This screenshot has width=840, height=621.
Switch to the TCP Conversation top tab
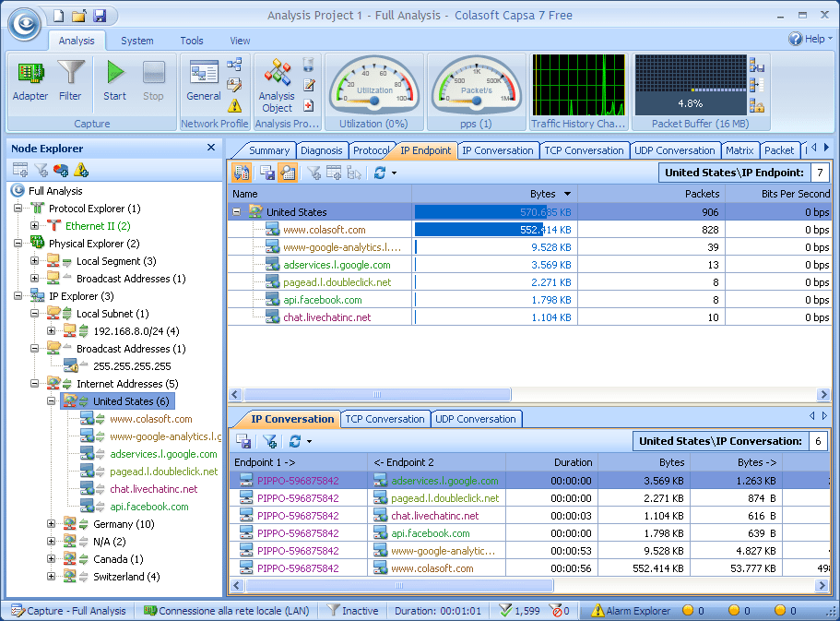584,150
